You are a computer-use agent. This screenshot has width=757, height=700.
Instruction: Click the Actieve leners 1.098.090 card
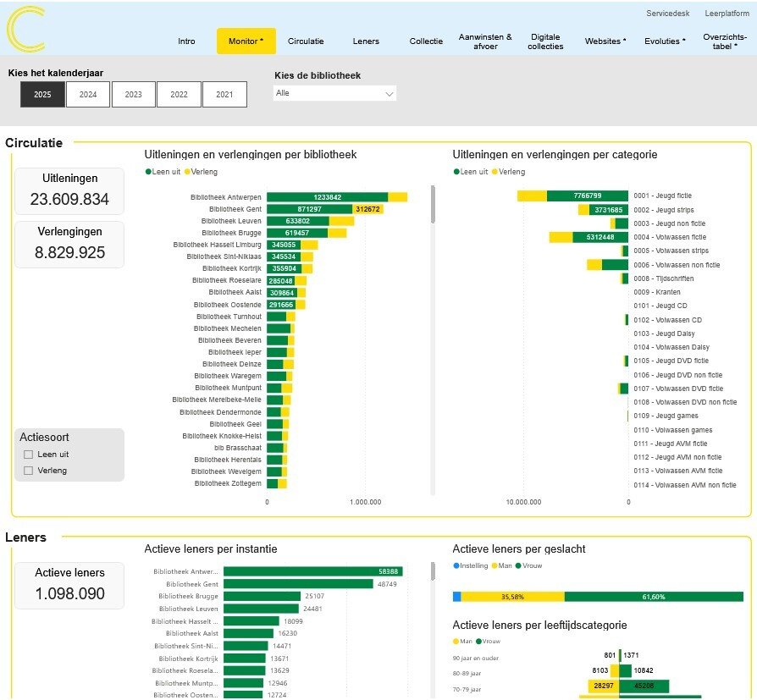coord(69,585)
